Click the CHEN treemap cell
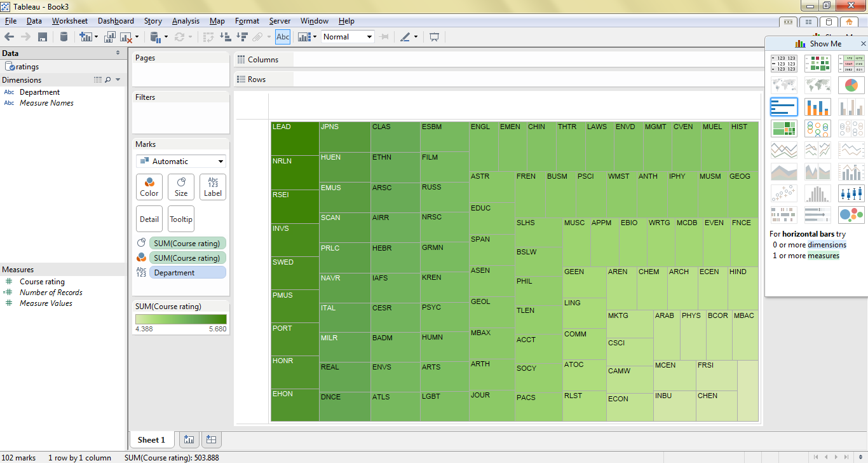Viewport: 868px width, 463px height. [717, 406]
